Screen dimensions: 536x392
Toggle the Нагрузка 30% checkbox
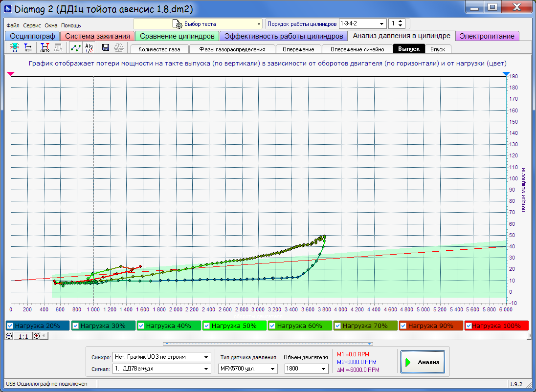[75, 326]
